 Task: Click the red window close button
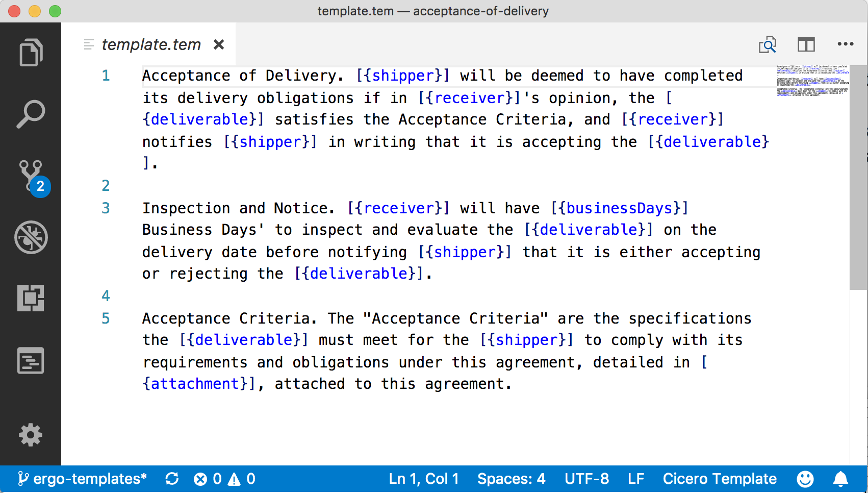[14, 11]
